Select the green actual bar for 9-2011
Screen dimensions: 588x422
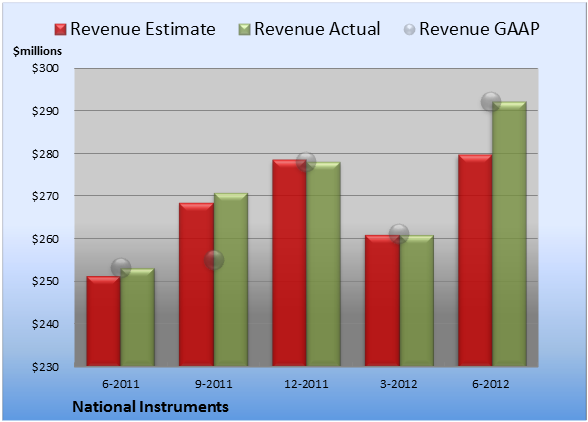(x=231, y=279)
